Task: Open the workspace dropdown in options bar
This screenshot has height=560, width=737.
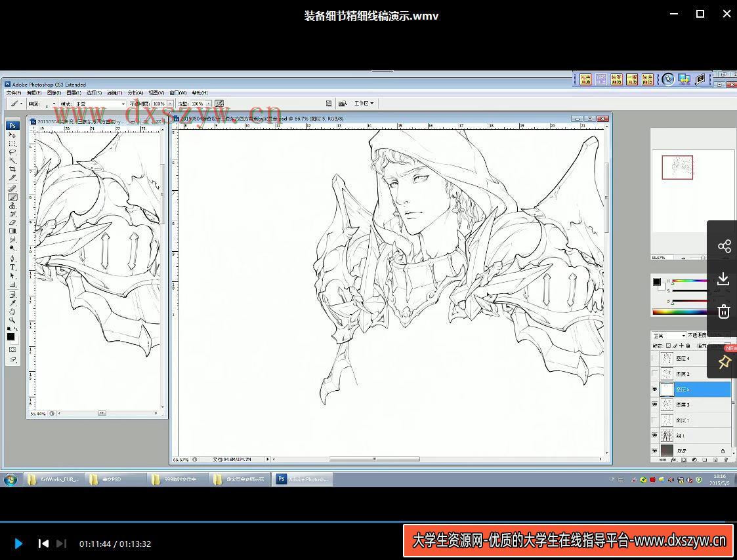Action: (364, 104)
